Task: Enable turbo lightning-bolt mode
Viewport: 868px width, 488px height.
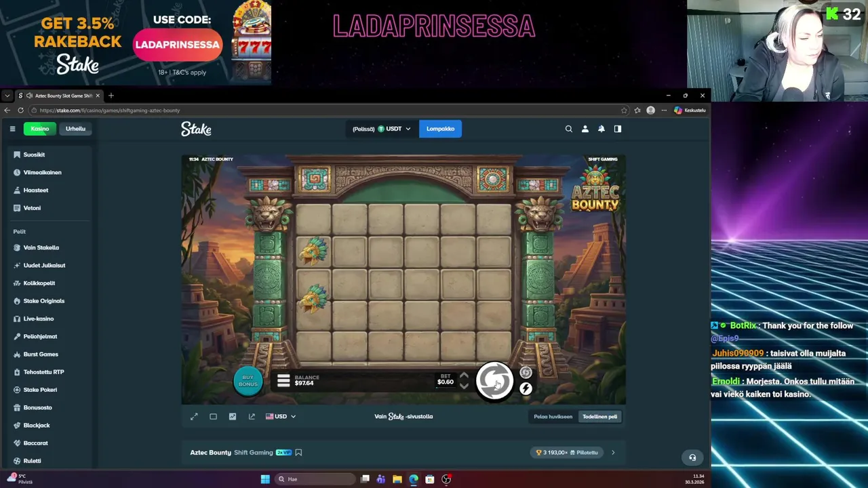Action: point(526,388)
